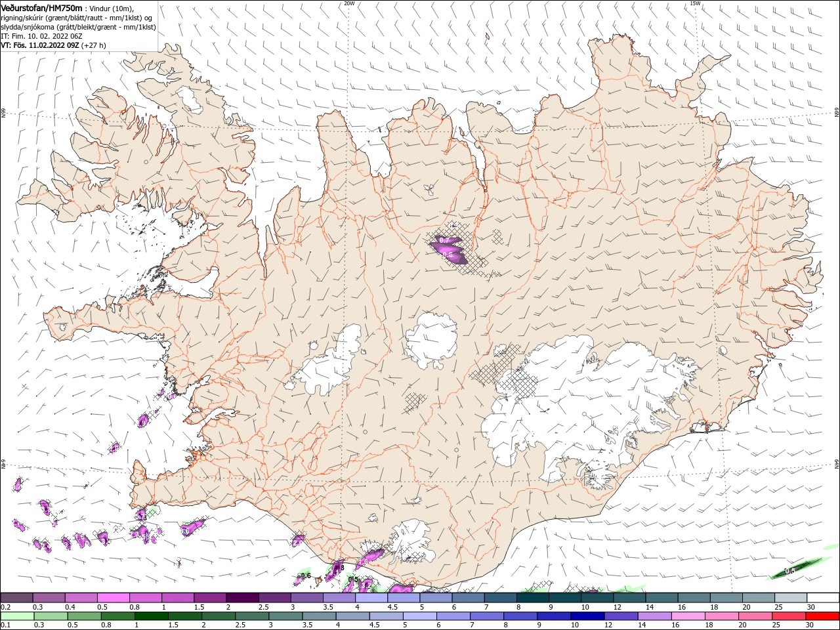Pick snow scale swatch labeled 12
Viewport: 840px width, 630px height.
point(629,598)
